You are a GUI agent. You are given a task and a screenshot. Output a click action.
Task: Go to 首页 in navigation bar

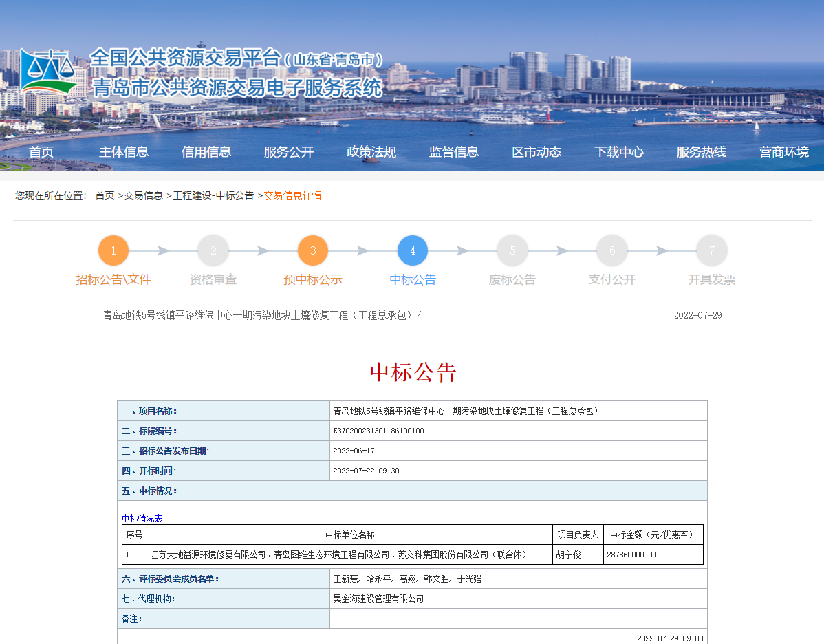click(x=41, y=152)
